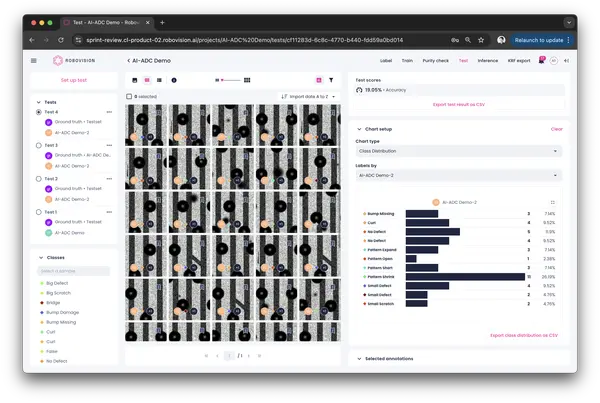Screen dimensions: 600x403
Task: Click Clear in Chart setup
Action: pyautogui.click(x=556, y=129)
